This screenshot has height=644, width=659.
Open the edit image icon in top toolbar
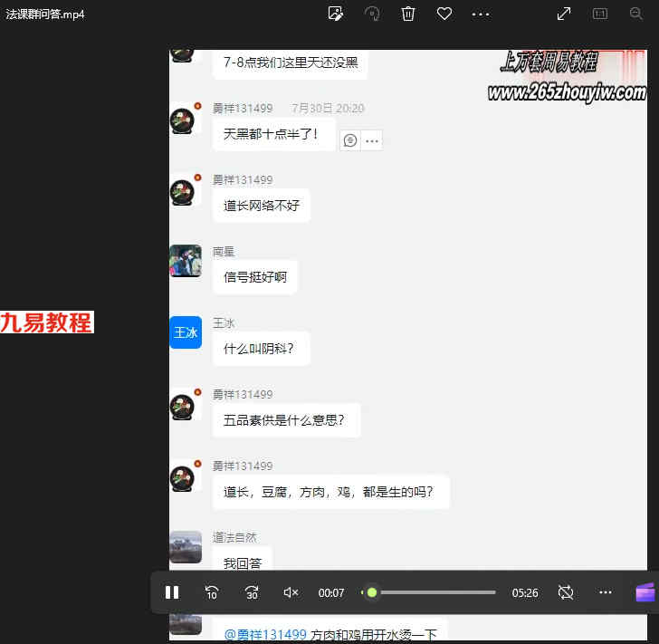click(335, 14)
